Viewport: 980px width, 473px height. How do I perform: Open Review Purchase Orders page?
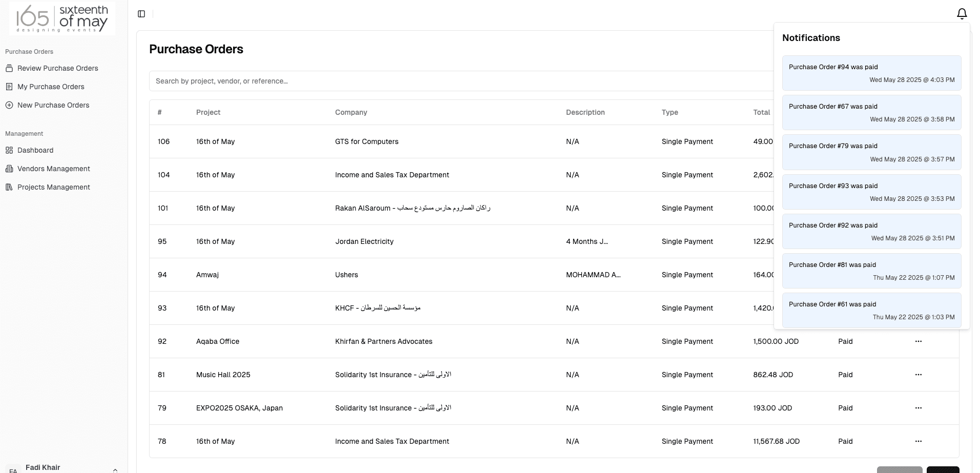click(x=57, y=68)
